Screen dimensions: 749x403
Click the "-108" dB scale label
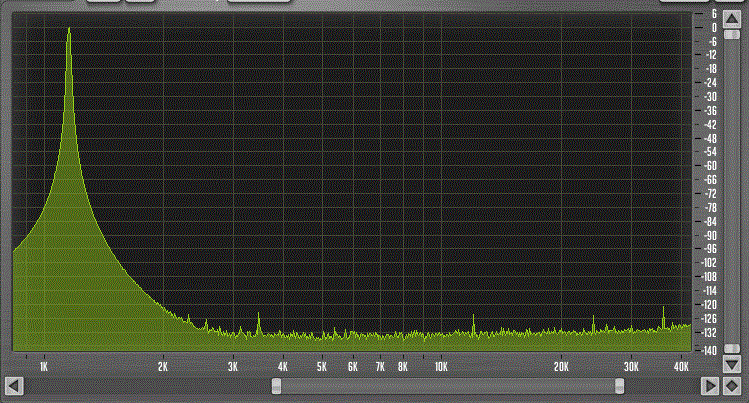tap(709, 276)
